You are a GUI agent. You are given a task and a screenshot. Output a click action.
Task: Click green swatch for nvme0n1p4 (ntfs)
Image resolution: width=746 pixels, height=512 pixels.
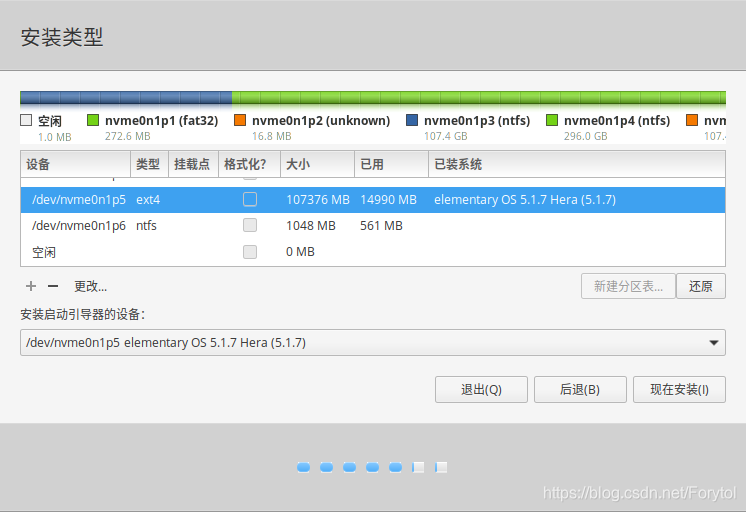click(552, 120)
